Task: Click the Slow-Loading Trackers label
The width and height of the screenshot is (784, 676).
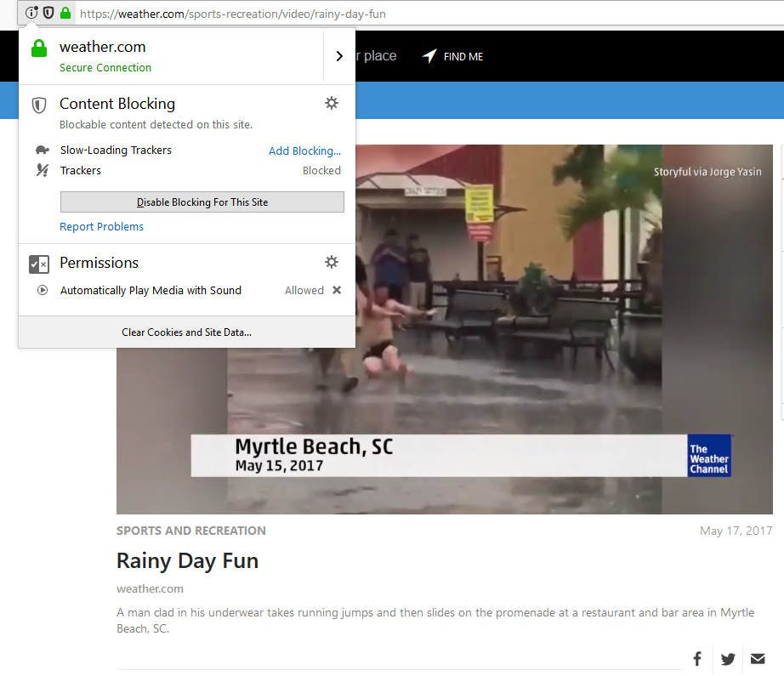Action: click(x=116, y=150)
